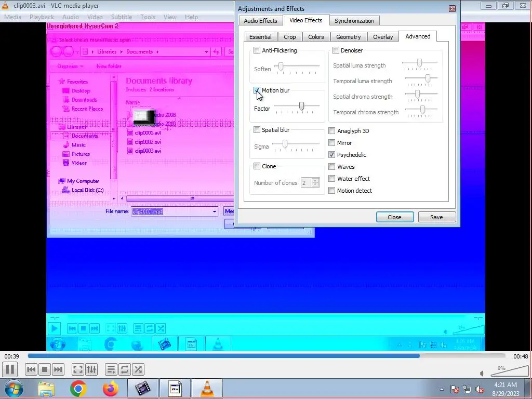
Task: Play button inside recorded video
Action: (x=54, y=328)
